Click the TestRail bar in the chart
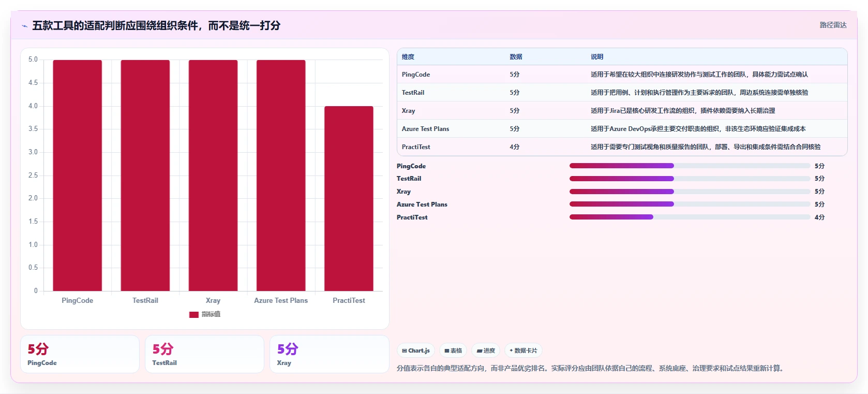 point(145,176)
